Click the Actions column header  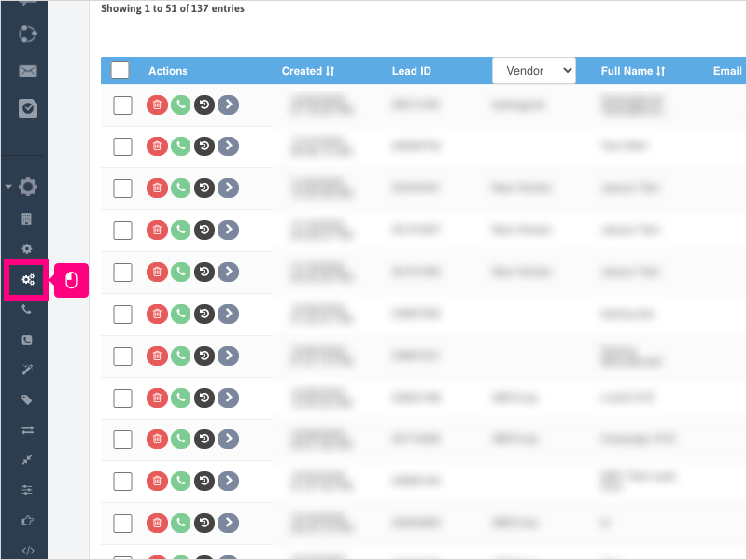[x=168, y=71]
